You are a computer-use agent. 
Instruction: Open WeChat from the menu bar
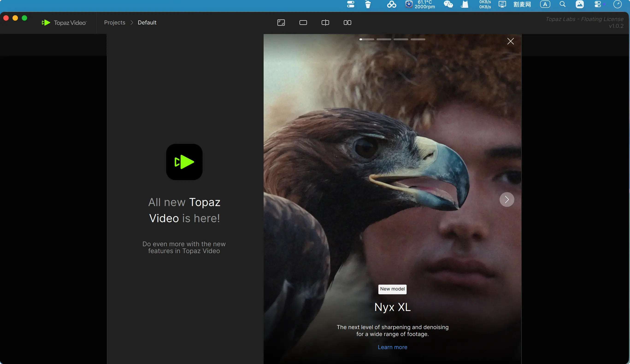click(x=448, y=4)
